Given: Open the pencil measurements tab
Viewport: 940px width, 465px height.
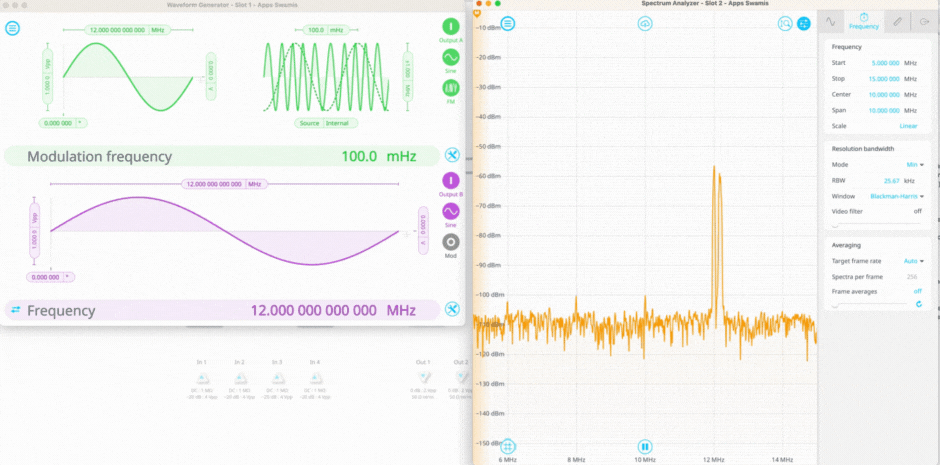Looking at the screenshot, I should tap(897, 21).
